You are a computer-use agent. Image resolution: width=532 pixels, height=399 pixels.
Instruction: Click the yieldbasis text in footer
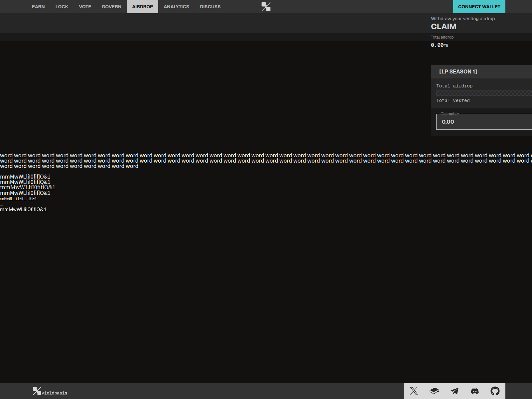pyautogui.click(x=55, y=393)
